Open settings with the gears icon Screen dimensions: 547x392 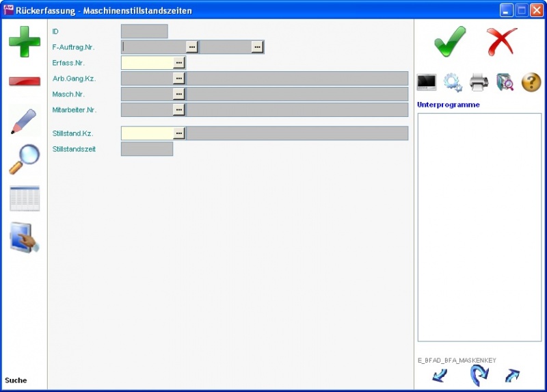453,82
